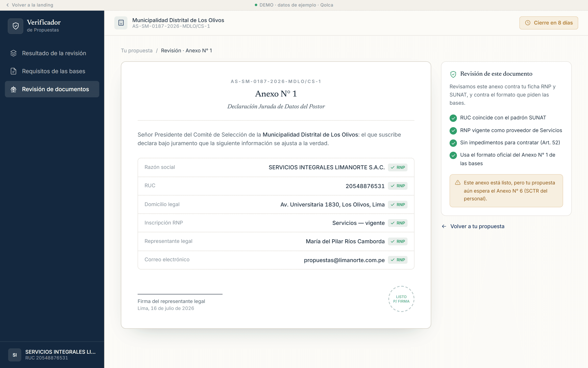Click the Revisión · Anexo N° 1 breadcrumb

[x=187, y=51]
